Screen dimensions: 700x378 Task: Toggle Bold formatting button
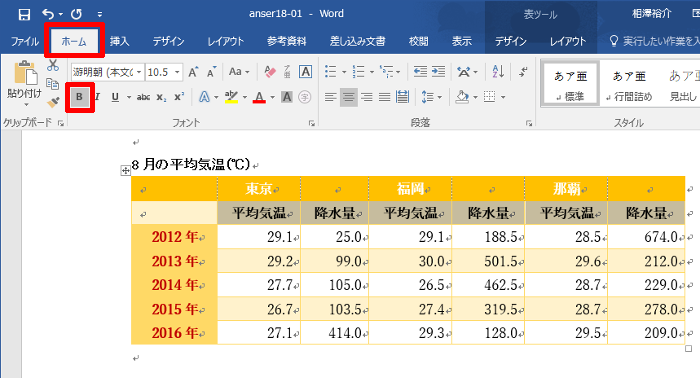(x=79, y=97)
